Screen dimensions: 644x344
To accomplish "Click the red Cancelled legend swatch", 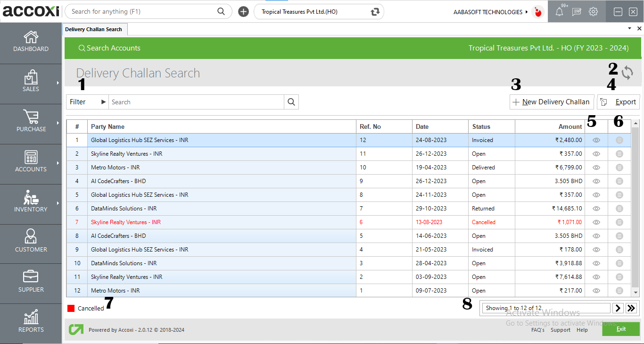I will [71, 308].
